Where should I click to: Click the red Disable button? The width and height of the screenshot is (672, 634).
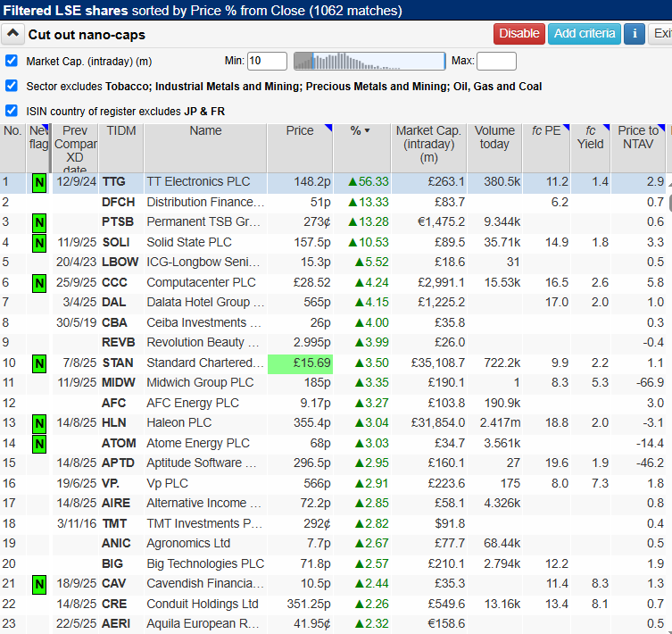[x=519, y=34]
